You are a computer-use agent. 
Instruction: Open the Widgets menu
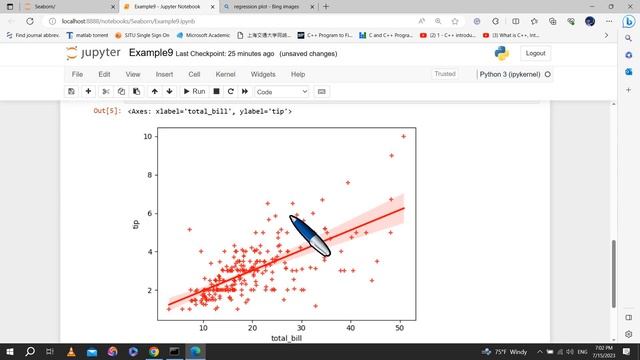pos(263,74)
